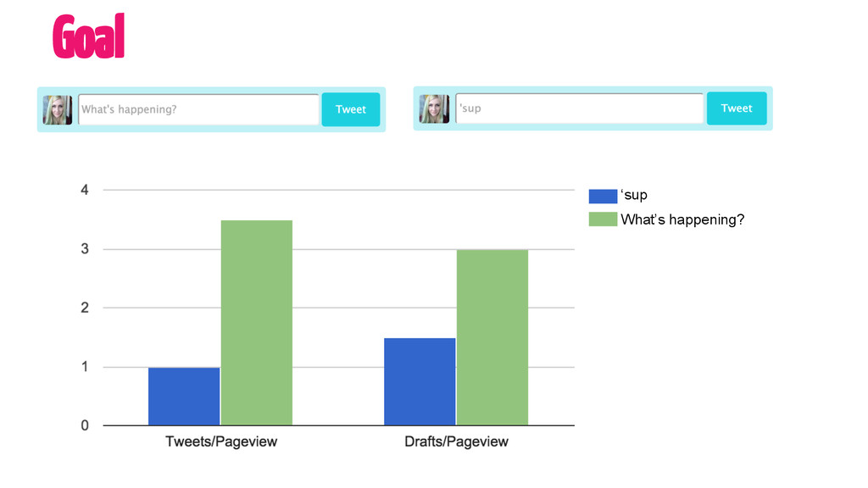The image size is (868, 488).
Task: Click avatar photo next to 'sup box
Action: pyautogui.click(x=434, y=108)
